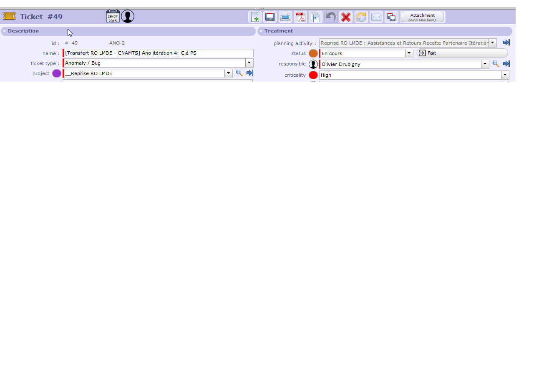Image resolution: width=539 pixels, height=392 pixels.
Task: Go to the selected project item
Action: pyautogui.click(x=250, y=73)
